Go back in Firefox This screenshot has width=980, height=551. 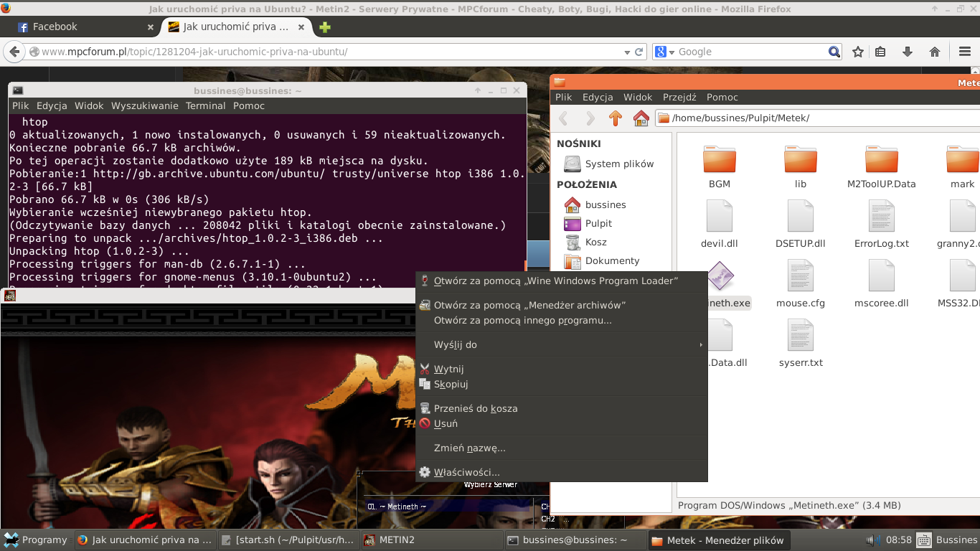[14, 52]
